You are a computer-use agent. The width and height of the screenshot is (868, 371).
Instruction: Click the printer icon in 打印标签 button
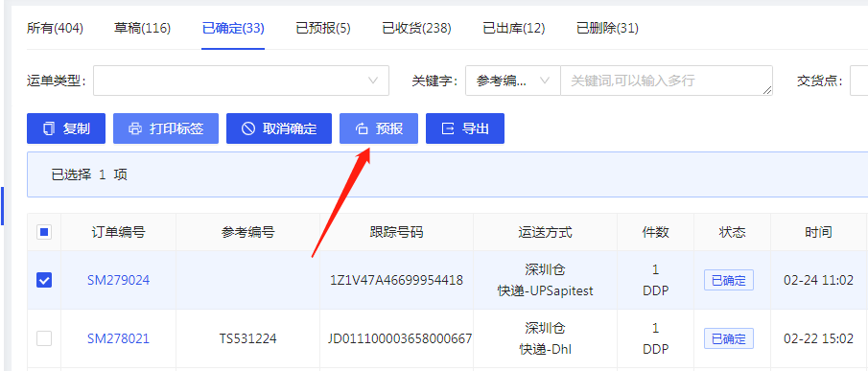(x=135, y=128)
